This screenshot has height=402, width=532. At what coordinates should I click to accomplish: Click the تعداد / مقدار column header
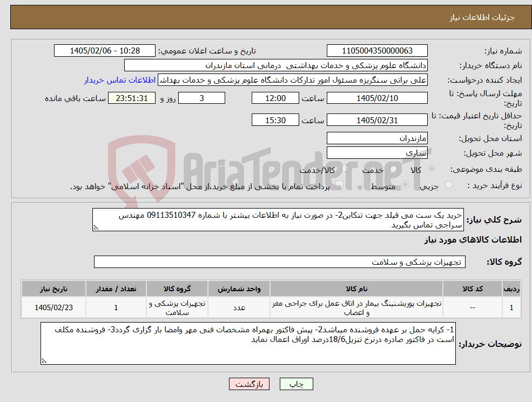tap(116, 289)
